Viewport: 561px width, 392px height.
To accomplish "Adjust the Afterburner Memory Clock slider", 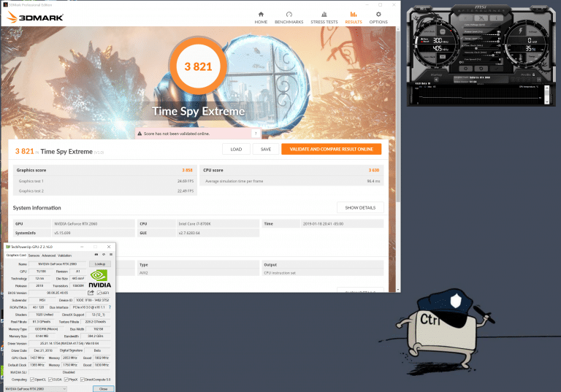I will point(481,55).
